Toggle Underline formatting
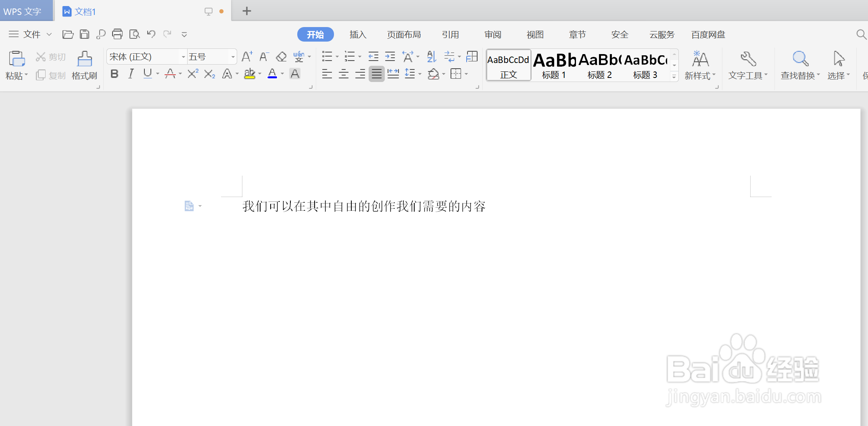Viewport: 868px width, 426px height. 148,74
